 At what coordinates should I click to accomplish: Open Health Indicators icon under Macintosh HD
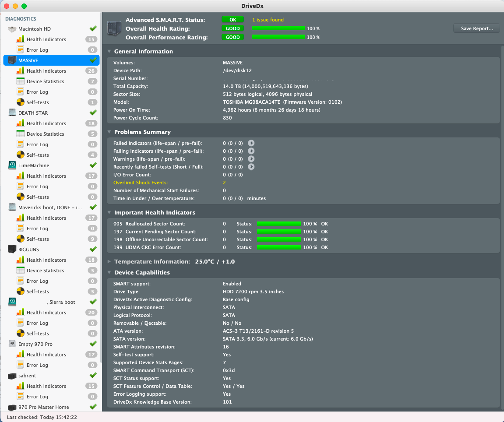pos(20,39)
